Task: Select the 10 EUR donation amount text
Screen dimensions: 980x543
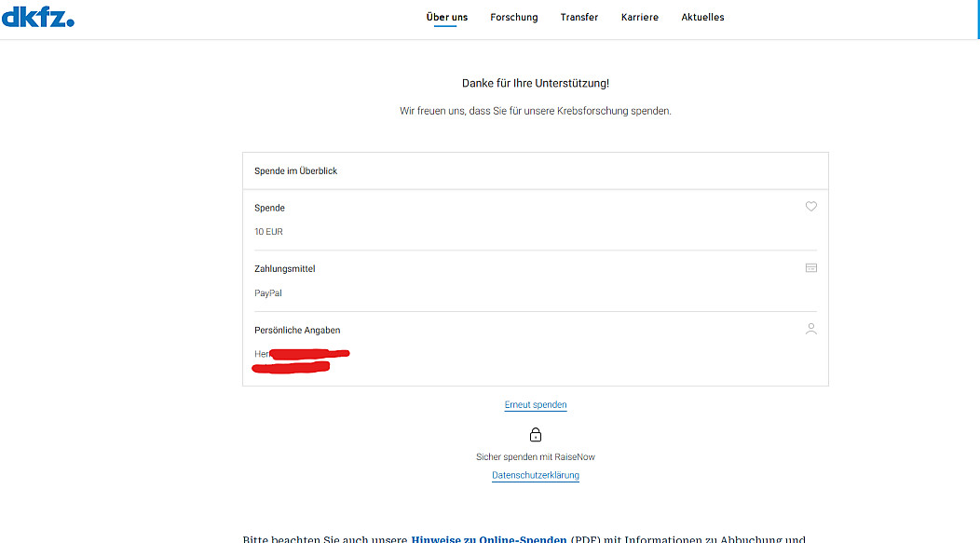Action: (x=268, y=232)
